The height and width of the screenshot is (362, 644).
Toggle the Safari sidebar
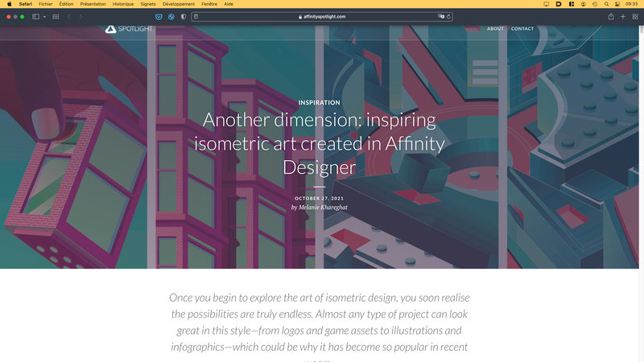pyautogui.click(x=35, y=17)
